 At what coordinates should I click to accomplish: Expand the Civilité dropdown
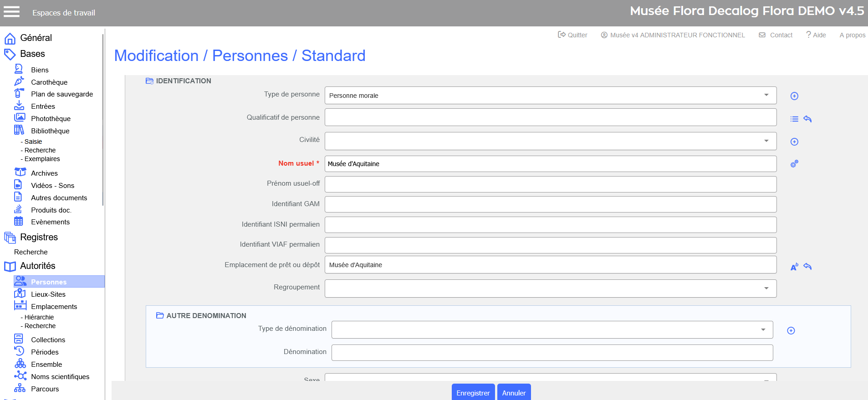[x=550, y=141]
